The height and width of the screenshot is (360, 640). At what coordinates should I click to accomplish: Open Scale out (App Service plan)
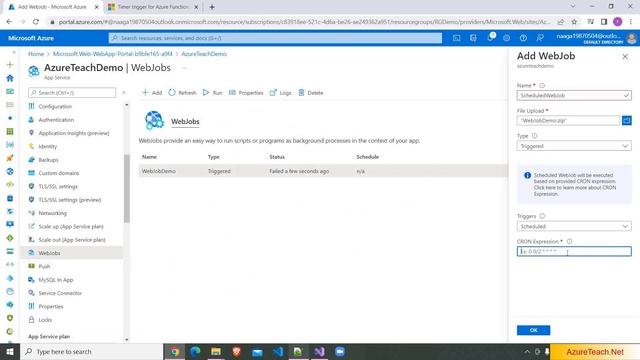pos(73,240)
